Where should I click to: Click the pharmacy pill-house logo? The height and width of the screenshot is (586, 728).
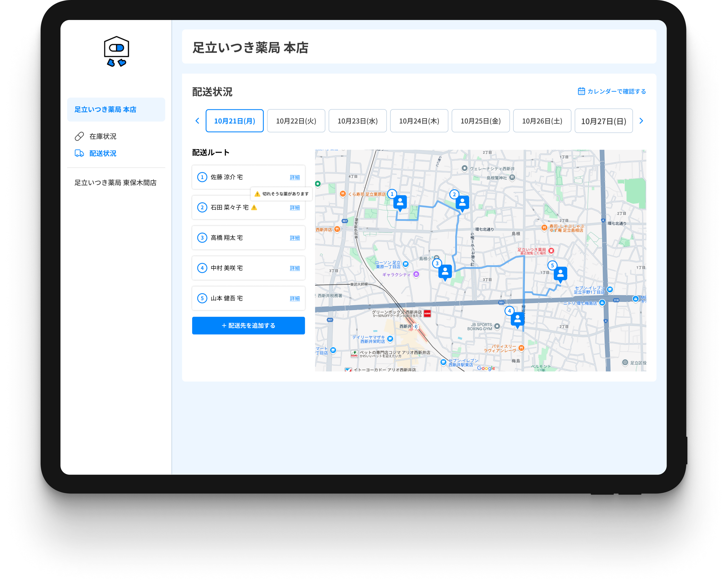(117, 51)
